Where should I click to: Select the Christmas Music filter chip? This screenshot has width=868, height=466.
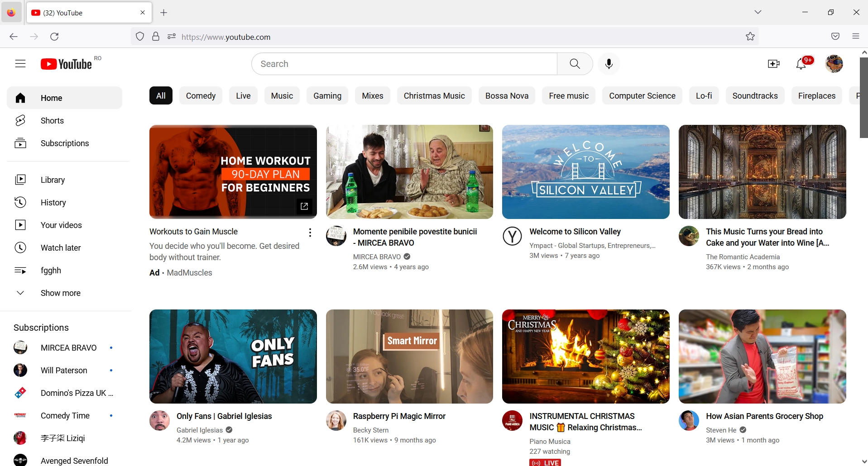(x=434, y=95)
